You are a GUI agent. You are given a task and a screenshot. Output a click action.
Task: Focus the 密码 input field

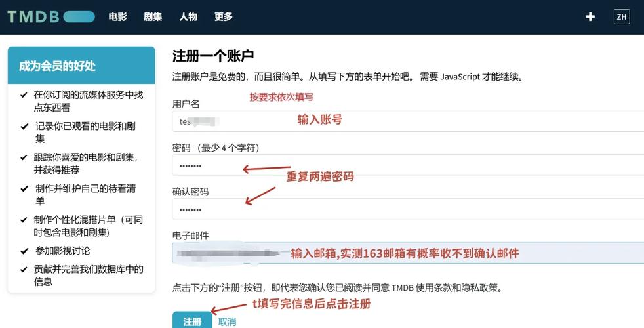408,165
